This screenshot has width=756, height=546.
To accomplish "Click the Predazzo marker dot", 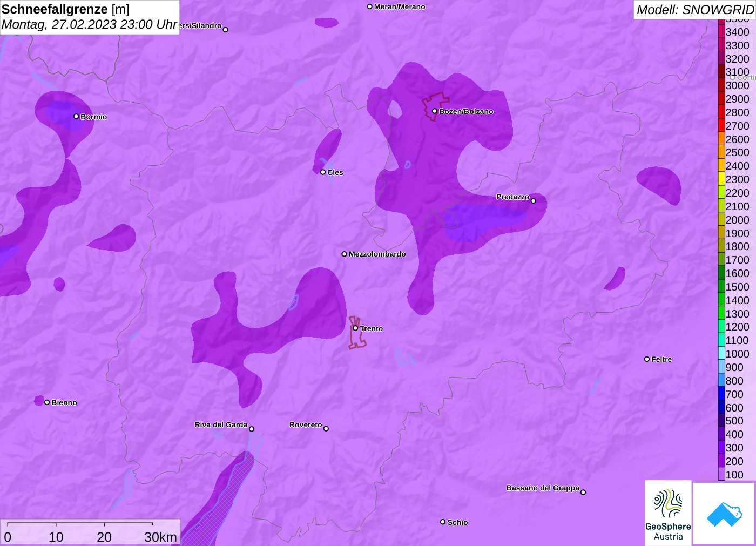I will (534, 200).
